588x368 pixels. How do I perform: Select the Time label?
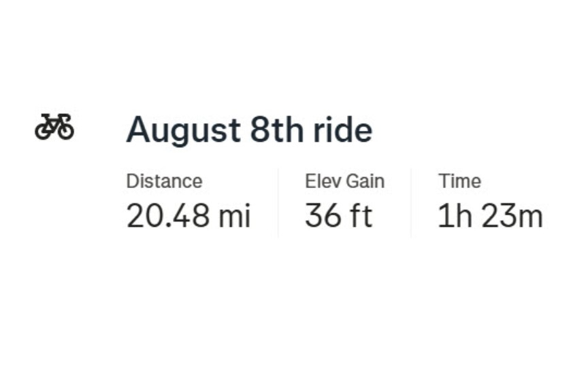[x=460, y=181]
